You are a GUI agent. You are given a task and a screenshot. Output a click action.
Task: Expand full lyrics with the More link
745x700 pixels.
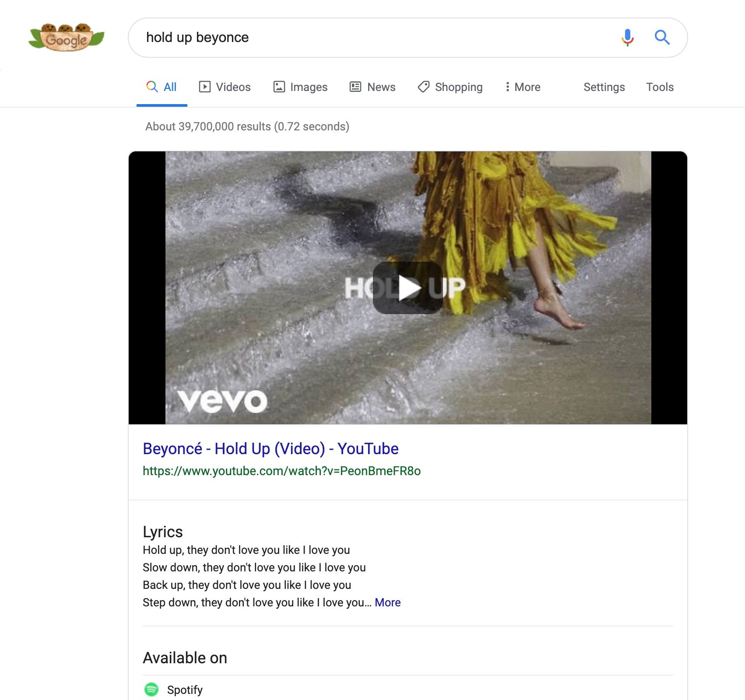pos(387,602)
